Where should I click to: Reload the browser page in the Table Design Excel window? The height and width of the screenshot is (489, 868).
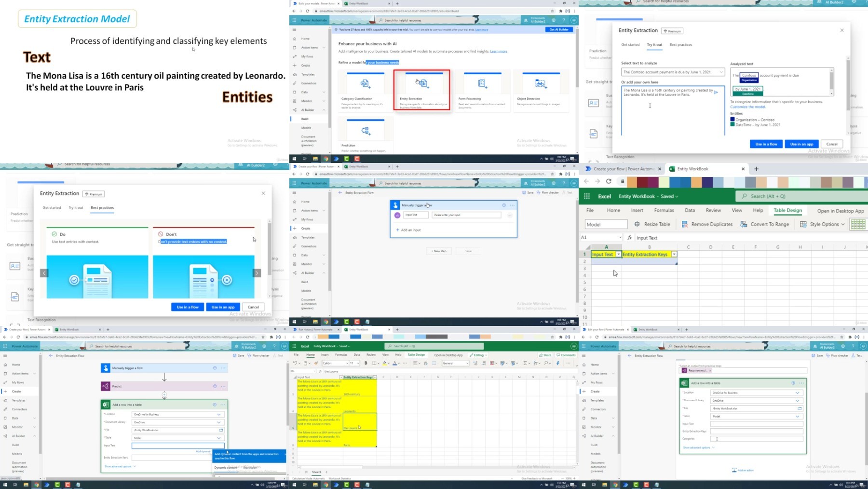pos(609,181)
